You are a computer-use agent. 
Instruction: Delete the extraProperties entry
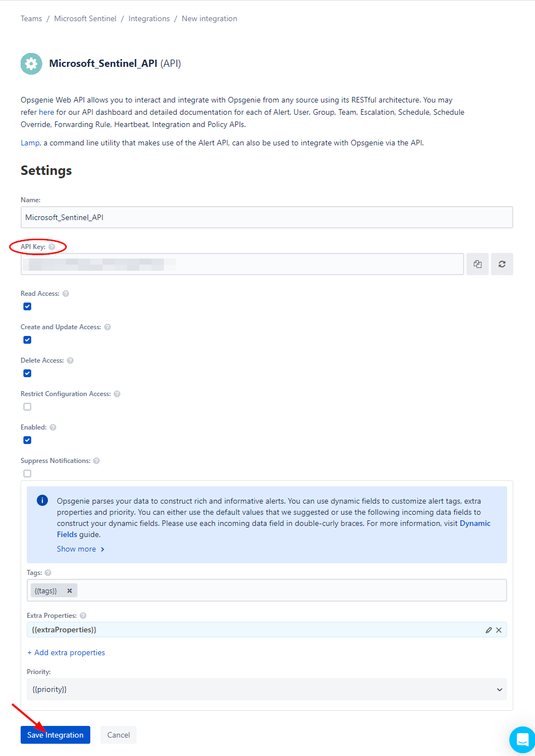tap(499, 630)
